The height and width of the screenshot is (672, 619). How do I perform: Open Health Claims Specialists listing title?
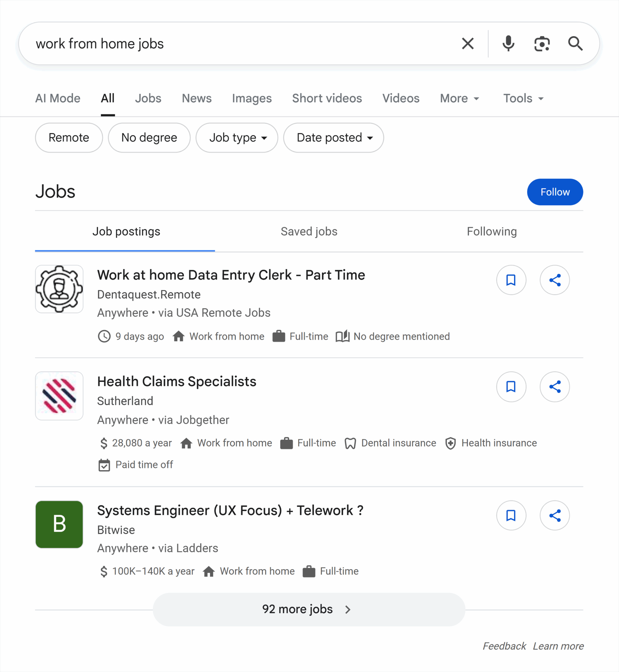(177, 381)
